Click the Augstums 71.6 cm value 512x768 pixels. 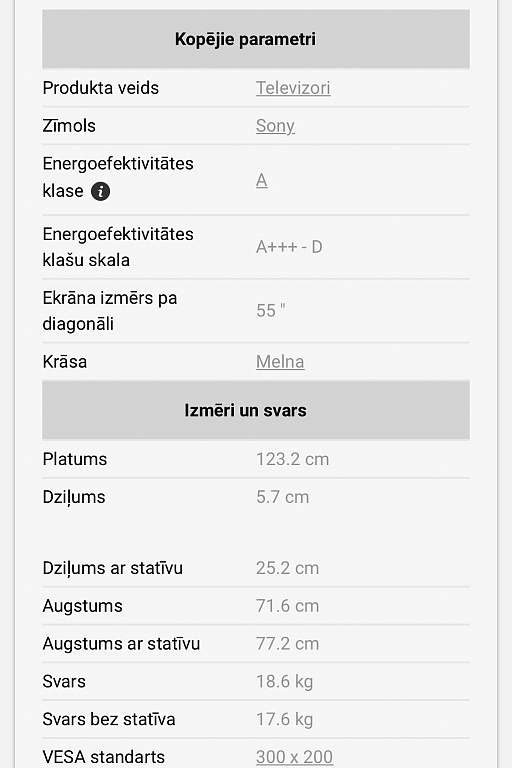pos(287,606)
